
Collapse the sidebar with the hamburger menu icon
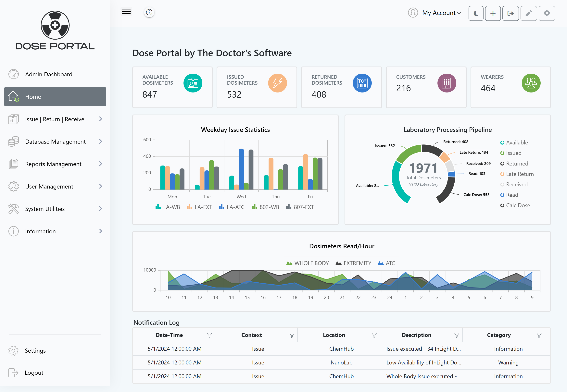(126, 12)
